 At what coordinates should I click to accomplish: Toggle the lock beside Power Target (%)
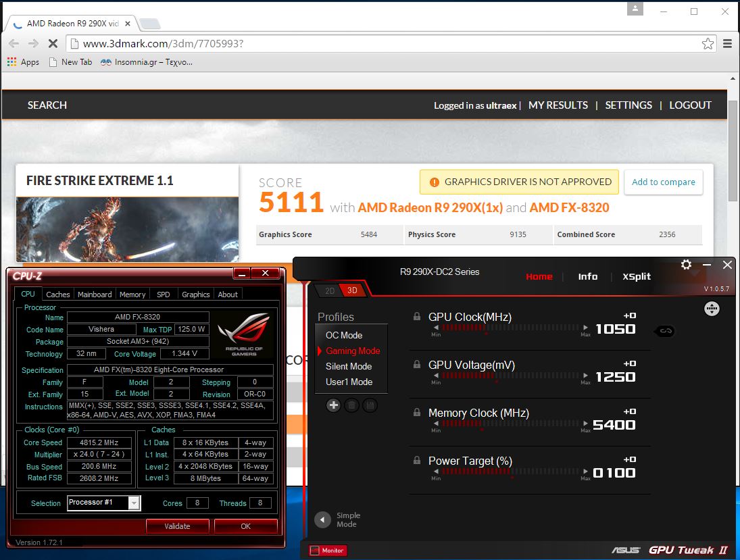click(417, 460)
